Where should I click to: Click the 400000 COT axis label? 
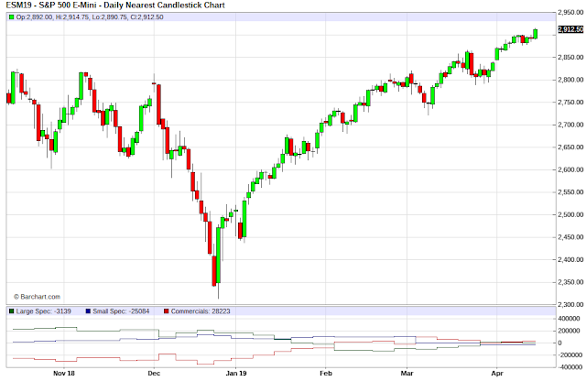[569, 319]
